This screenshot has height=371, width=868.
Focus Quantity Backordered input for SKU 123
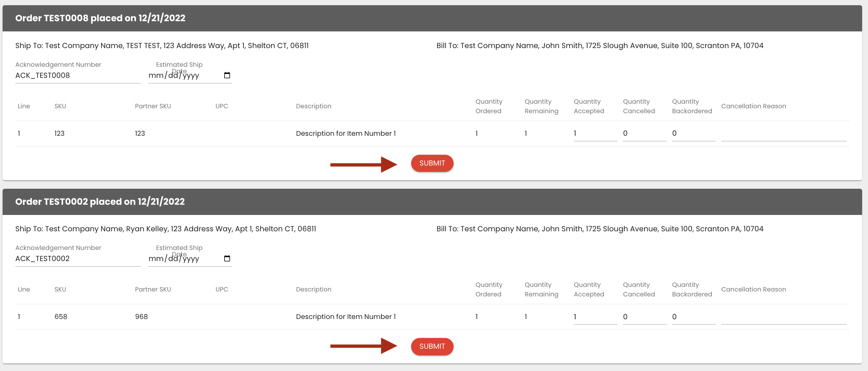coord(693,133)
